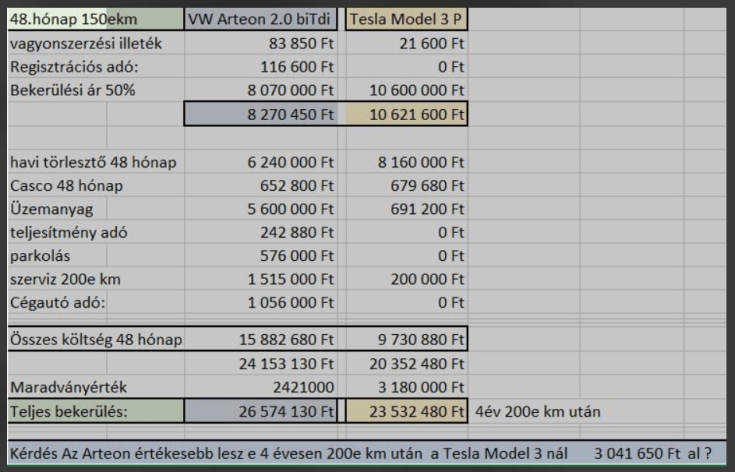
Task: Click the 'havi törlesztő 48 hónap' label
Action: 93,163
